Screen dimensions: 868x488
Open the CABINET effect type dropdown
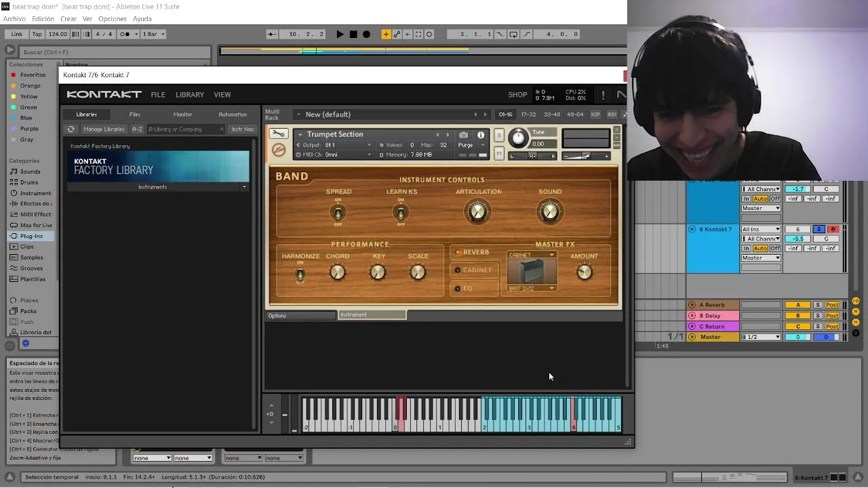coord(531,255)
